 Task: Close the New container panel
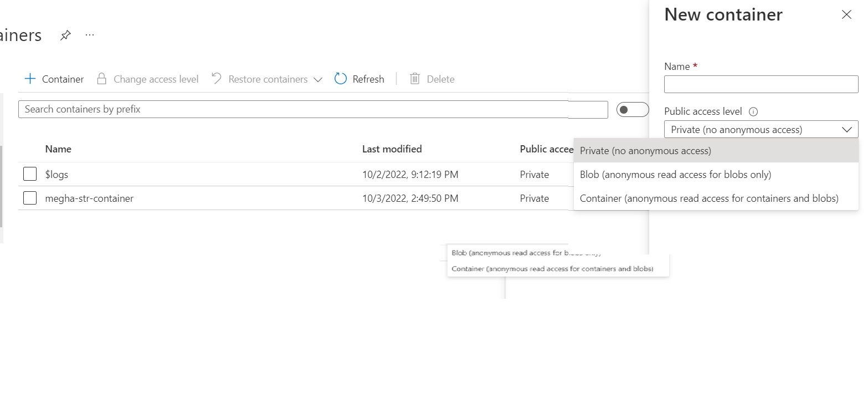[x=846, y=14]
